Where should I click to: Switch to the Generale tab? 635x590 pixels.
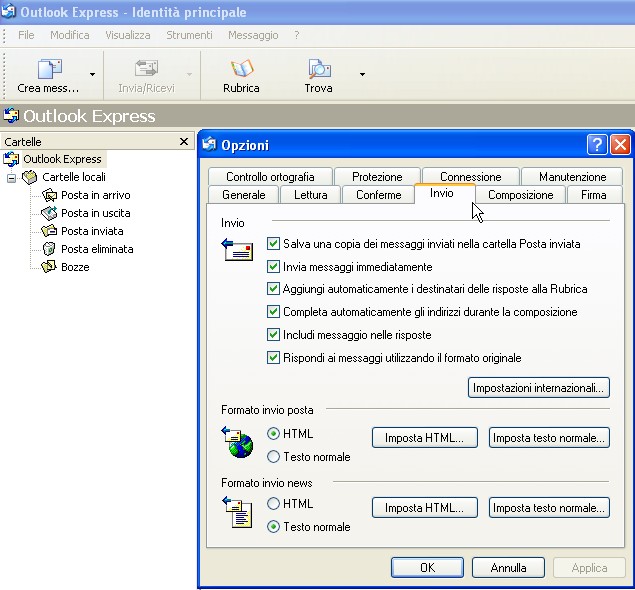click(243, 195)
